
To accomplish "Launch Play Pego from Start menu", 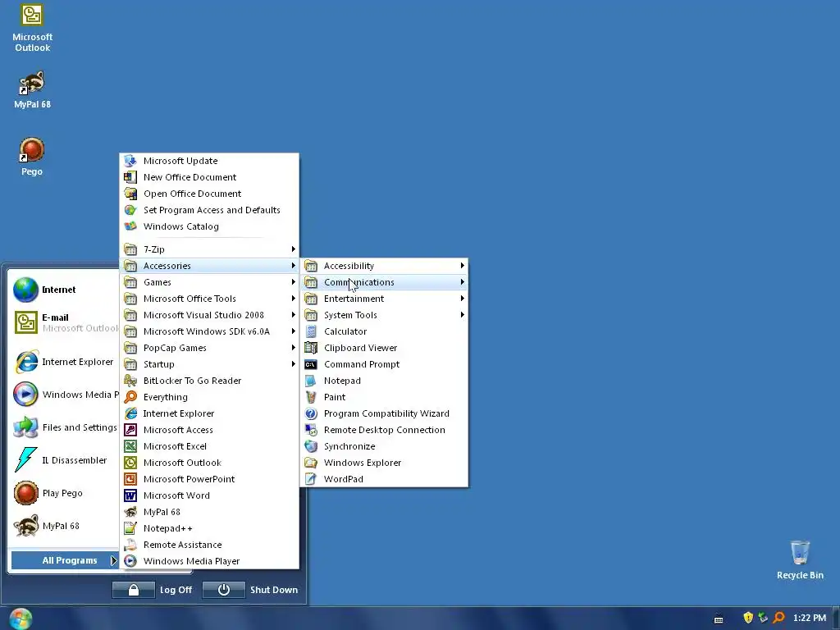I will [64, 493].
